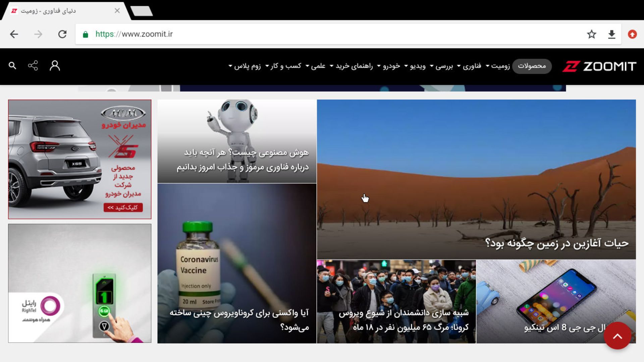This screenshot has width=644, height=362.
Task: Open the کلیک کنید link in car ad
Action: coord(123,208)
